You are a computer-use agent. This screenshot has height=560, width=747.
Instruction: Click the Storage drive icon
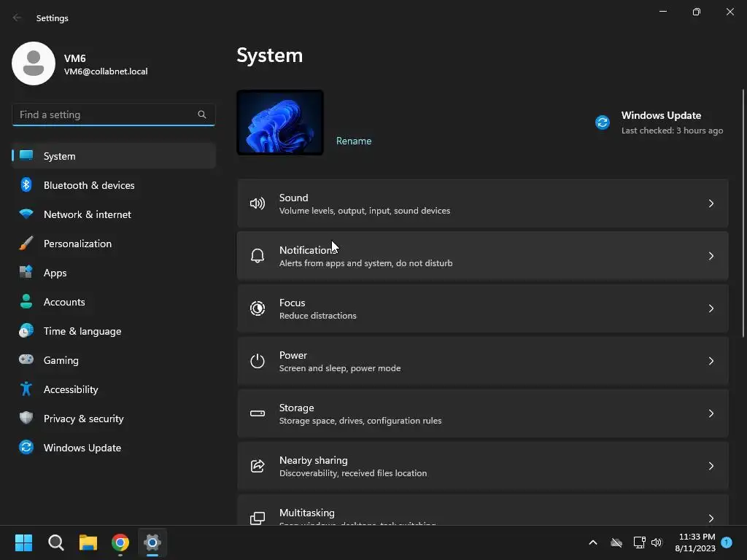click(258, 413)
